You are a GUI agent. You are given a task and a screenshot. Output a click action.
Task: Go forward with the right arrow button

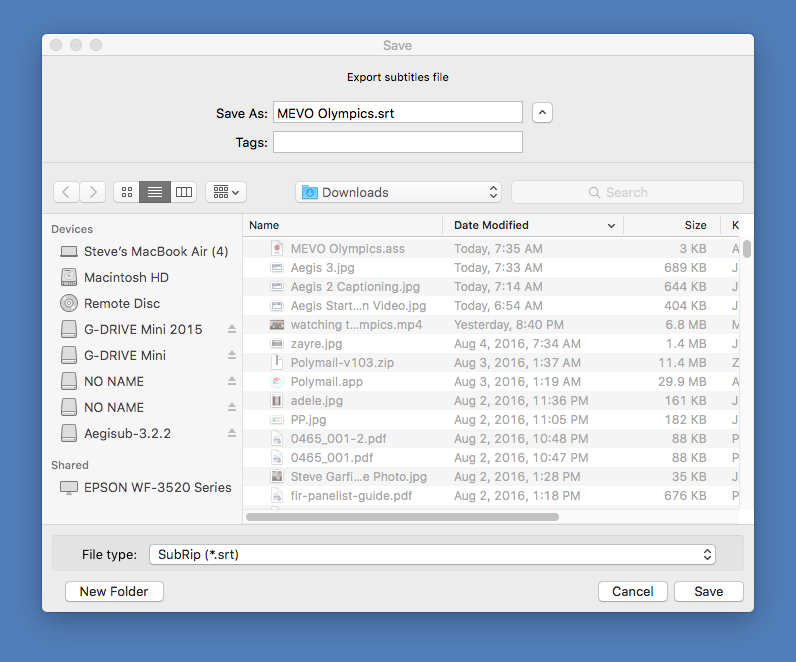coord(93,192)
